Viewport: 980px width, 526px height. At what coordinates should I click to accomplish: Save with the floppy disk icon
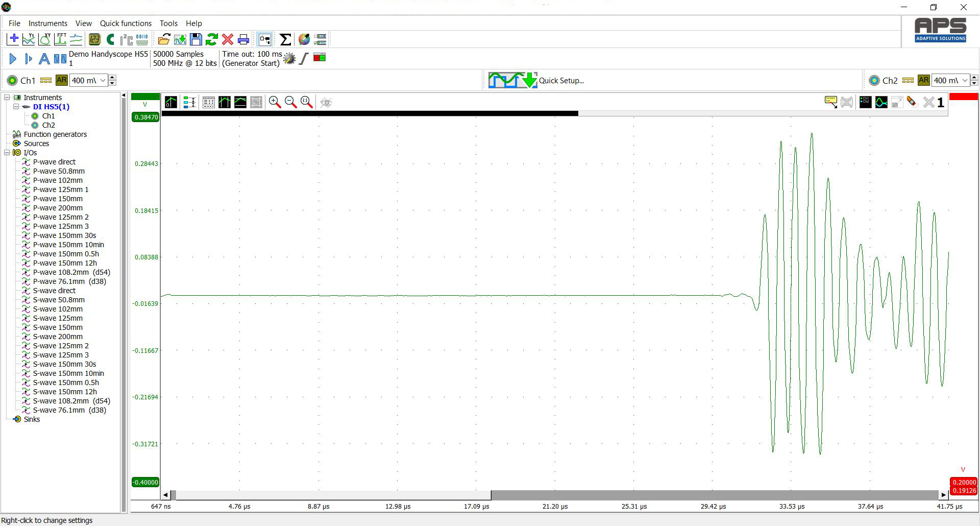(x=195, y=39)
